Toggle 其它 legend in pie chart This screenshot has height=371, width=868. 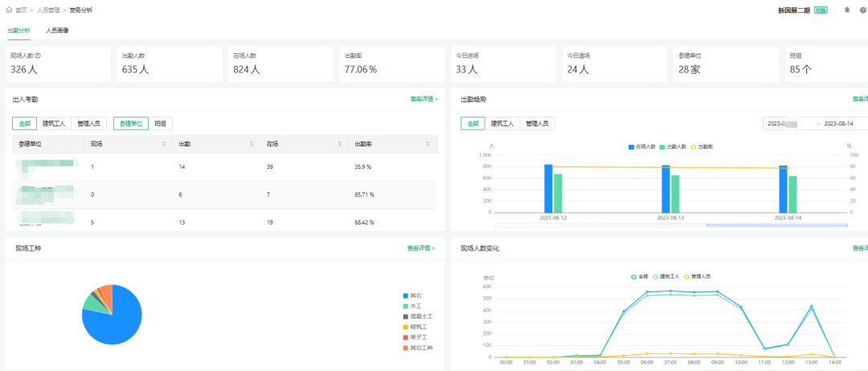(x=412, y=296)
